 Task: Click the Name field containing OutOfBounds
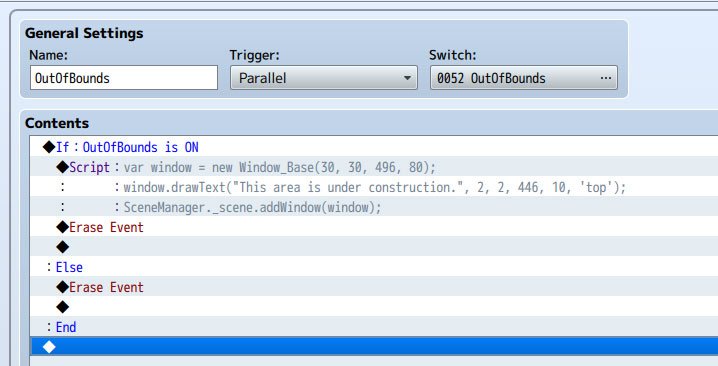(x=124, y=78)
